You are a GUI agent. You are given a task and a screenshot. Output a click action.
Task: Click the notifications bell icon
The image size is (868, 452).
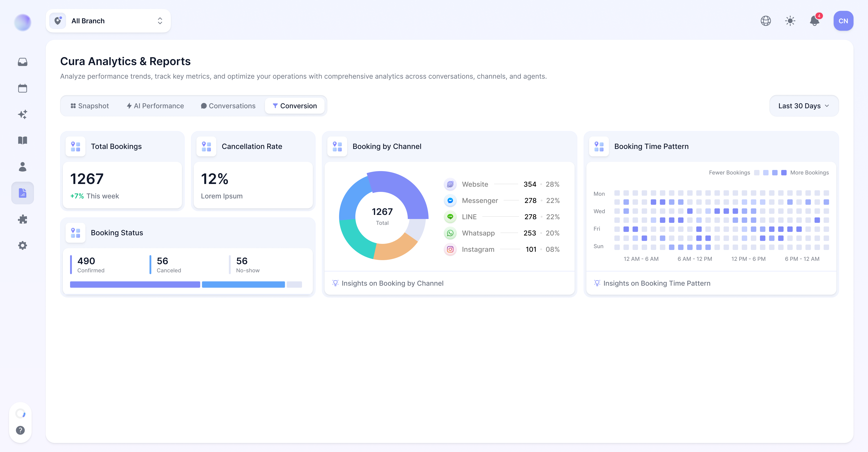tap(815, 21)
